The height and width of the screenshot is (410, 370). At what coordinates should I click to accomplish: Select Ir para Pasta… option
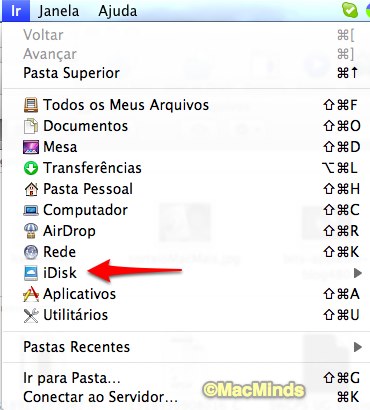point(186,378)
